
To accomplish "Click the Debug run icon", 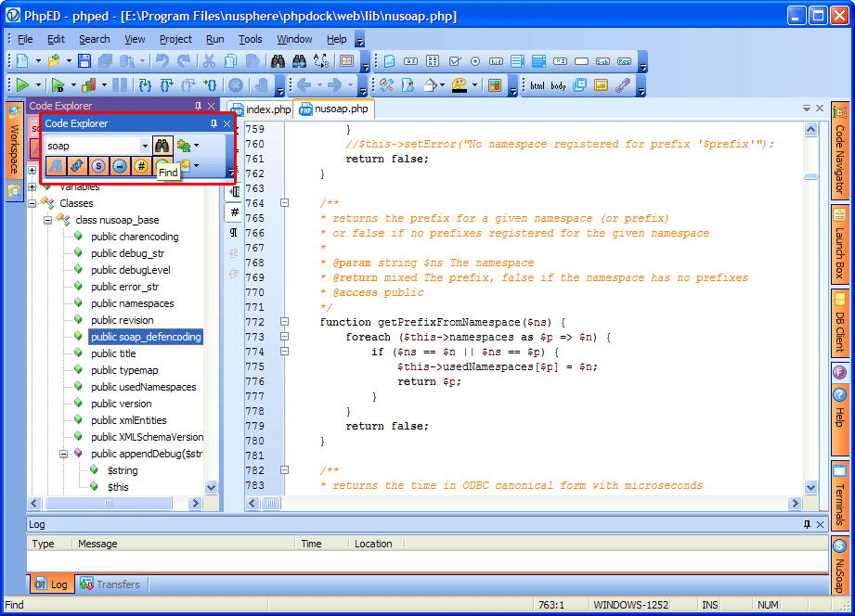I will pos(58,85).
